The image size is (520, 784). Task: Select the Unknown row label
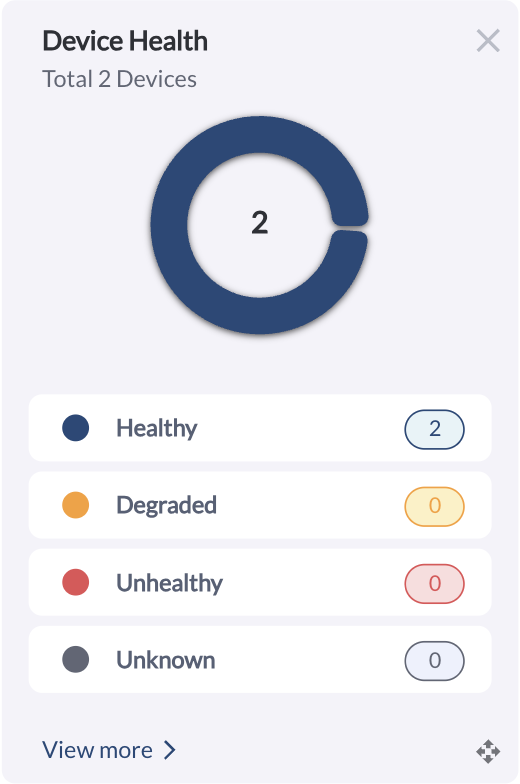tap(166, 660)
